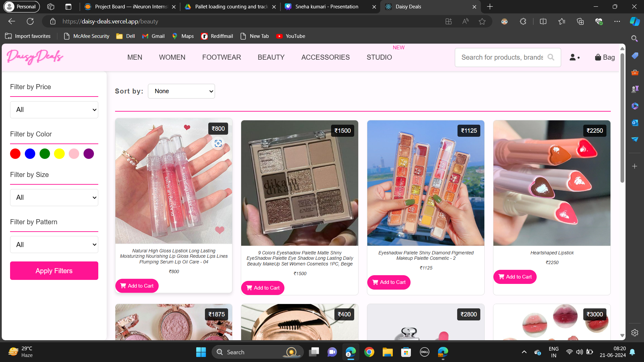Add page to favorites star icon

[482, 21]
